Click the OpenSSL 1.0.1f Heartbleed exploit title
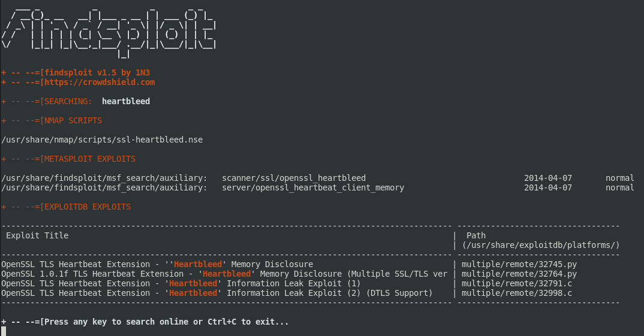 [224, 274]
